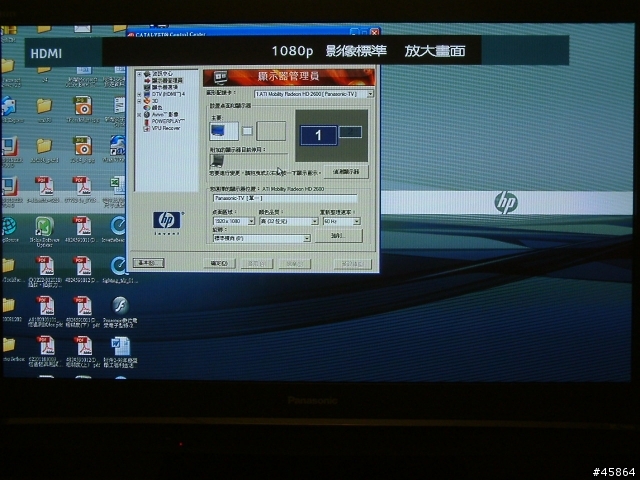Click the 偵測顯示器 detect displays button
Viewport: 640px width, 480px height.
[x=346, y=172]
